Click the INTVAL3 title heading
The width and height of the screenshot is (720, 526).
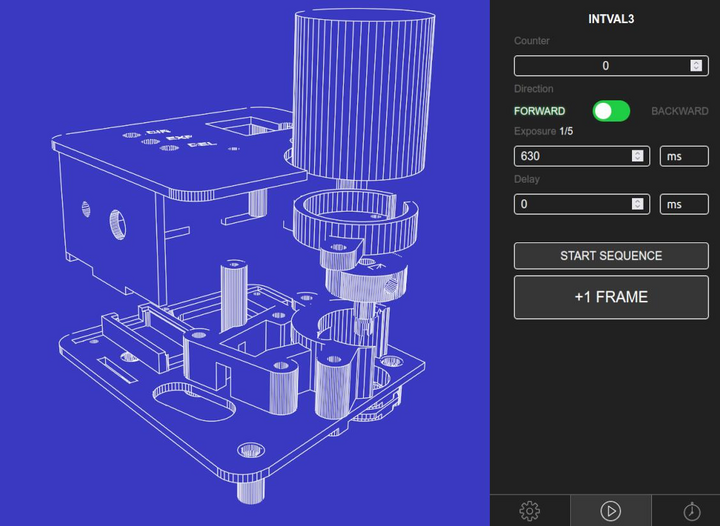(x=611, y=18)
